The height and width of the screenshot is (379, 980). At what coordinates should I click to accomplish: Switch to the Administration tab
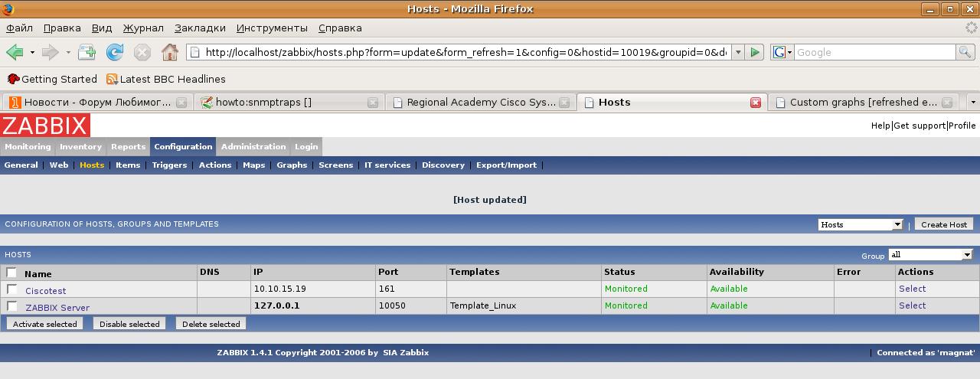coord(253,146)
